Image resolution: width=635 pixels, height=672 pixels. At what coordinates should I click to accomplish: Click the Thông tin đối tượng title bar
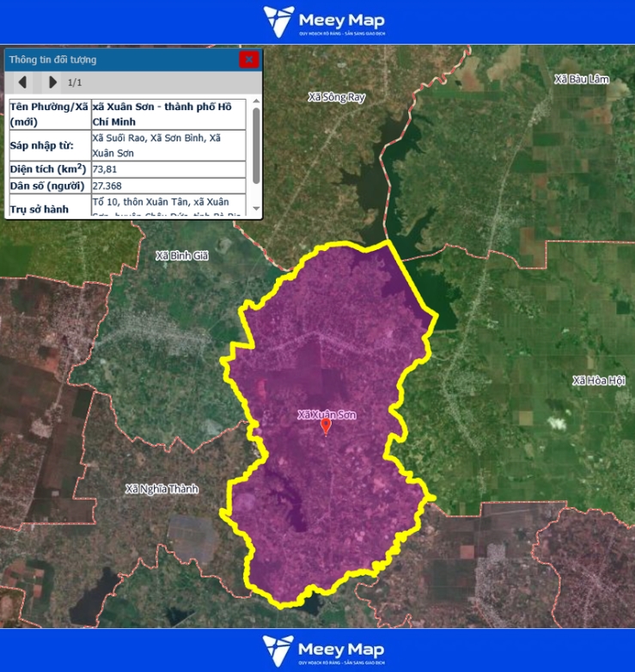click(120, 59)
